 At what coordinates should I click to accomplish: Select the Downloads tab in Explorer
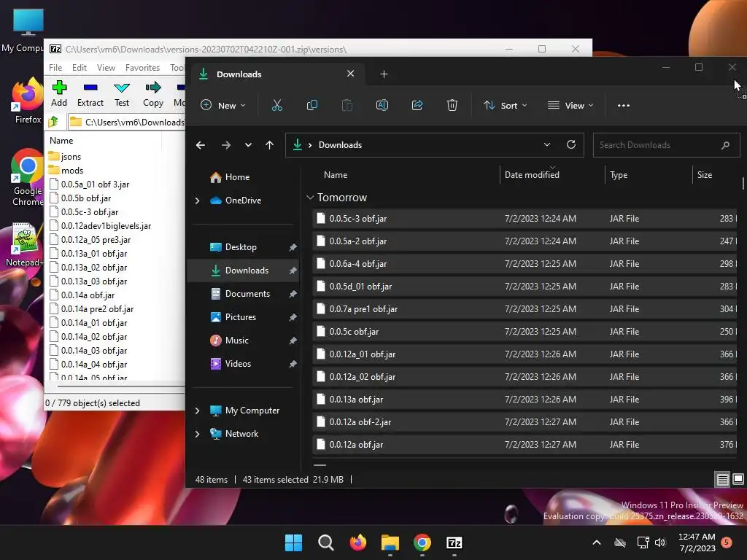(x=276, y=74)
